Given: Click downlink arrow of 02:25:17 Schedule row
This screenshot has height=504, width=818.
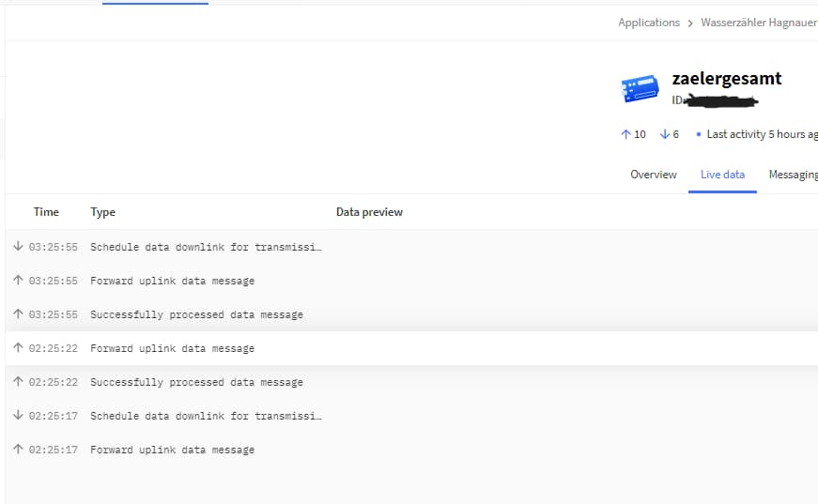Looking at the screenshot, I should [x=18, y=415].
